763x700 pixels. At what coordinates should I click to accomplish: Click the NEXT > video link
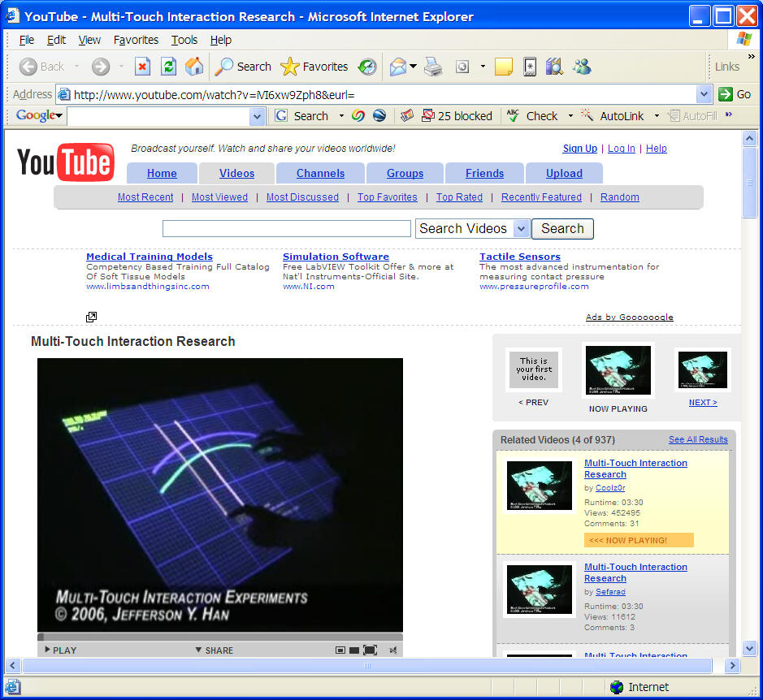point(703,402)
